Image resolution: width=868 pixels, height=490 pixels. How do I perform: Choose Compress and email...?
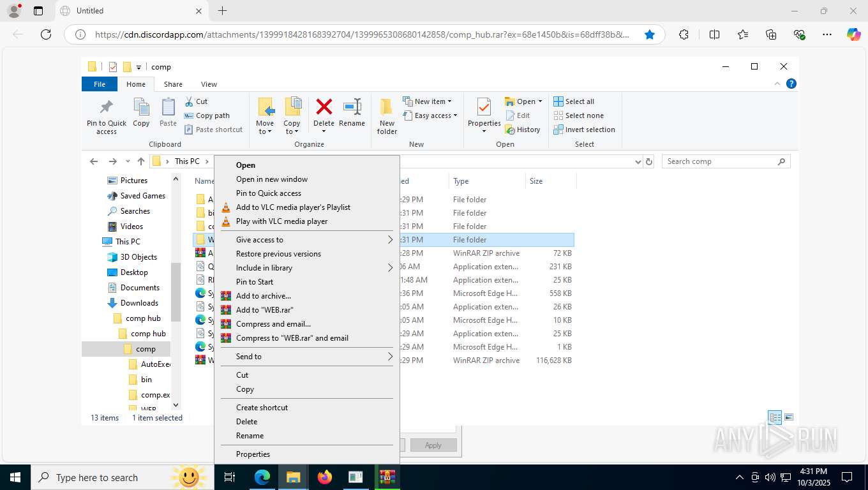307,324
